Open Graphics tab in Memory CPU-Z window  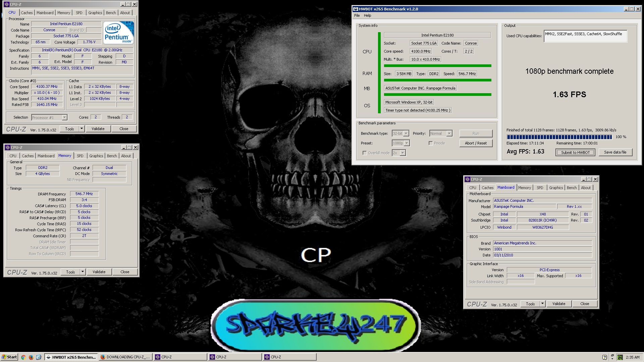pyautogui.click(x=96, y=156)
